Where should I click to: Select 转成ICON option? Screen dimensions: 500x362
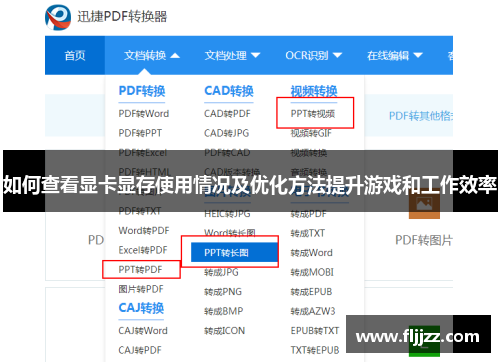[x=224, y=331]
